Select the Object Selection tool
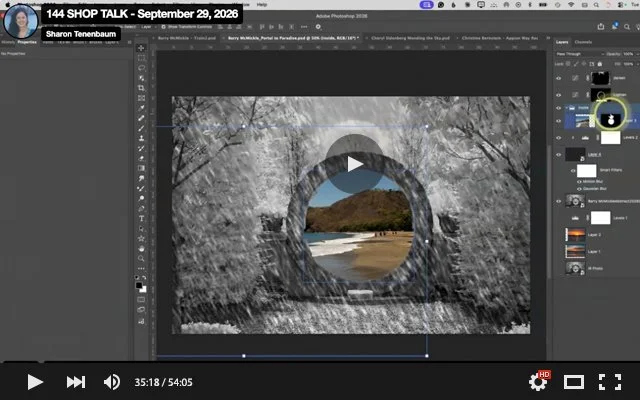The height and width of the screenshot is (400, 640). click(141, 78)
